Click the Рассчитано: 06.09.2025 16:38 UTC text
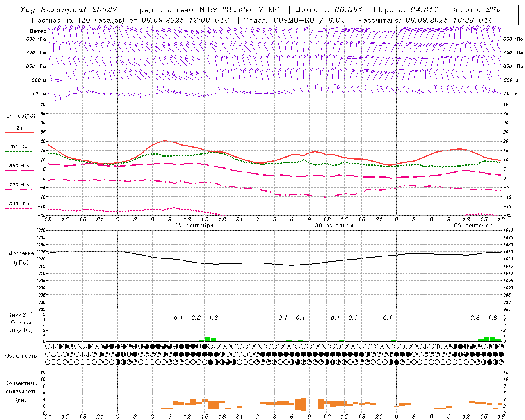This screenshot has width=525, height=420. click(x=426, y=20)
